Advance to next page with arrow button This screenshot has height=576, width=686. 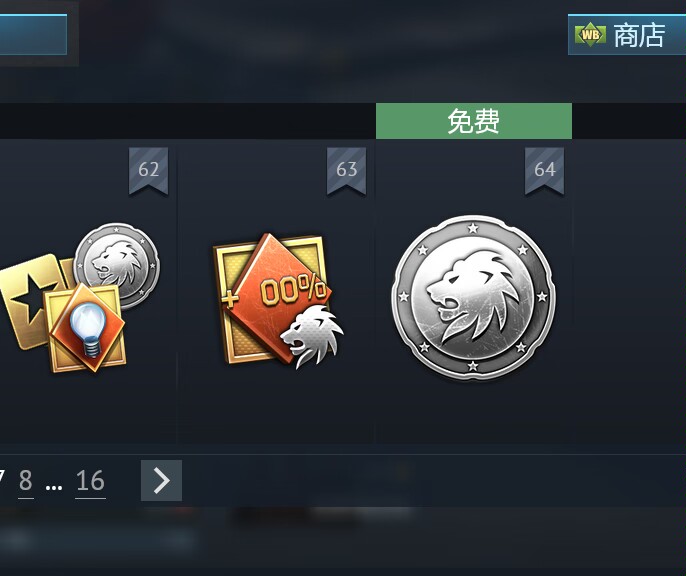click(x=161, y=480)
